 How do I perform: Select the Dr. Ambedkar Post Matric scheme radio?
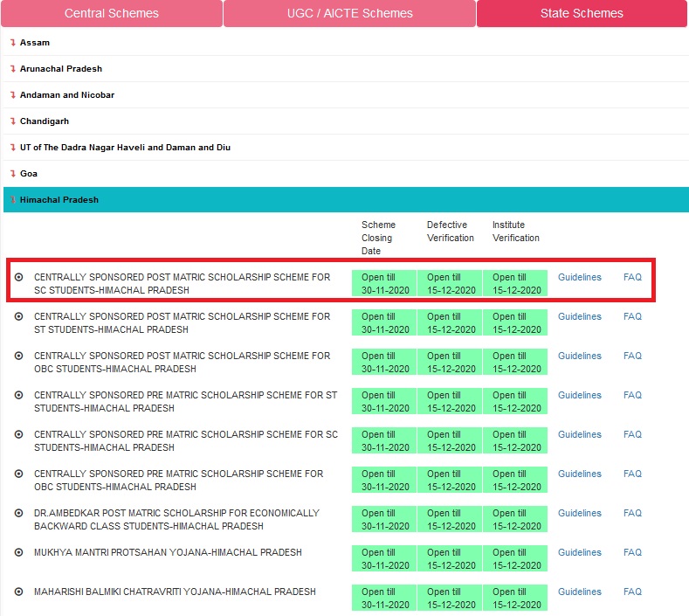(18, 513)
